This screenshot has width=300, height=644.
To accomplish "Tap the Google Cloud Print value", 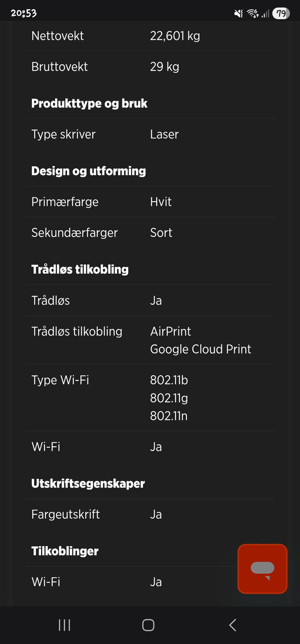I will click(x=201, y=349).
